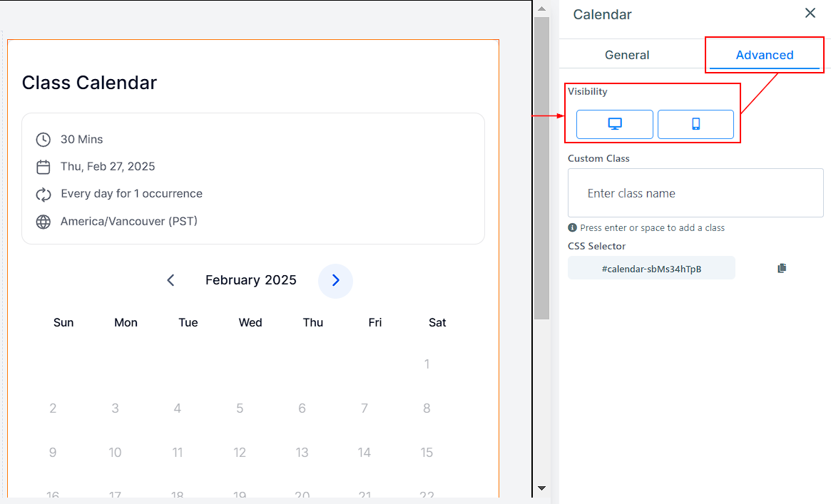831x504 pixels.
Task: Toggle mobile visibility phone button
Action: (x=695, y=124)
